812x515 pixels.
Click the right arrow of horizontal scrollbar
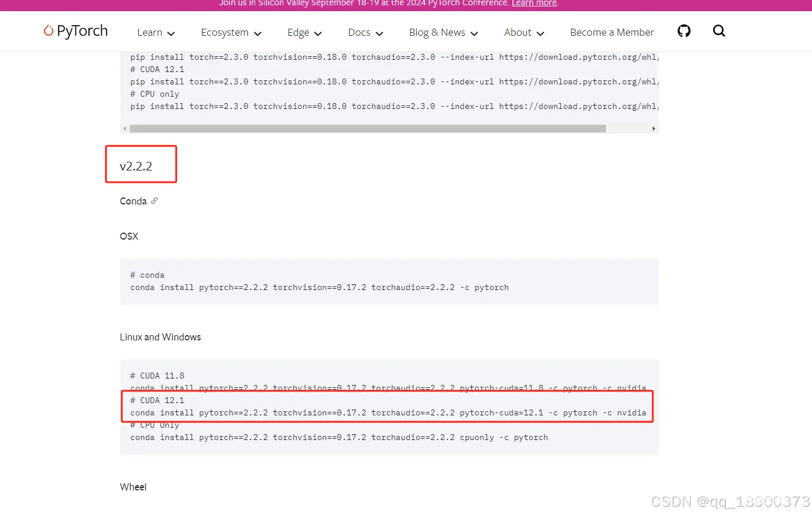click(653, 128)
